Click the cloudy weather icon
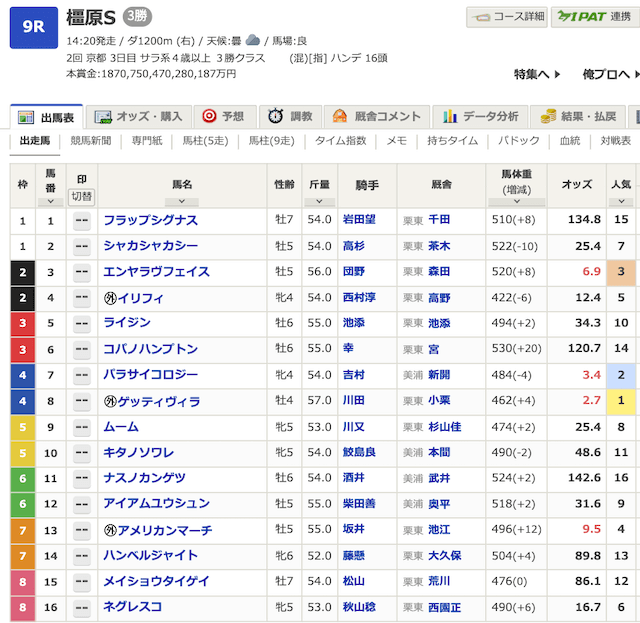This screenshot has height=623, width=640. (253, 40)
